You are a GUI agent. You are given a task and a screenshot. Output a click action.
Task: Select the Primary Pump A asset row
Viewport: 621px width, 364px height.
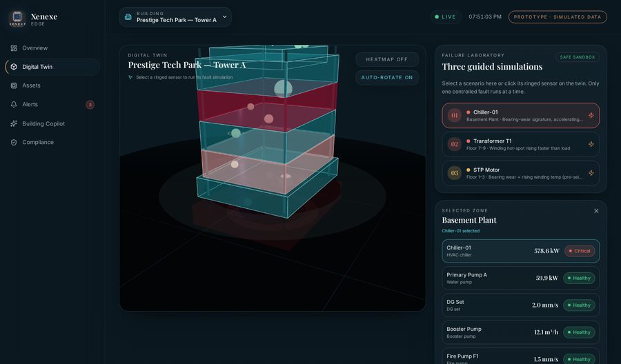coord(521,278)
